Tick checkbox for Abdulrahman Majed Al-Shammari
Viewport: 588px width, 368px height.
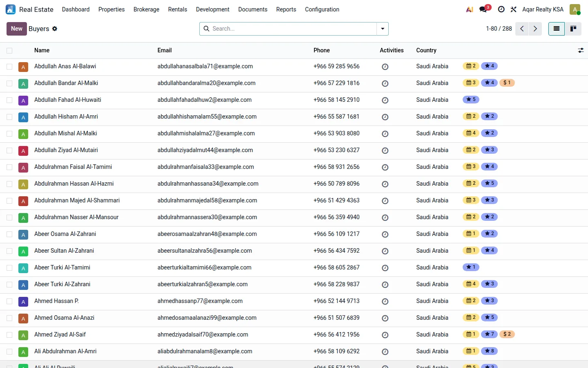click(9, 201)
